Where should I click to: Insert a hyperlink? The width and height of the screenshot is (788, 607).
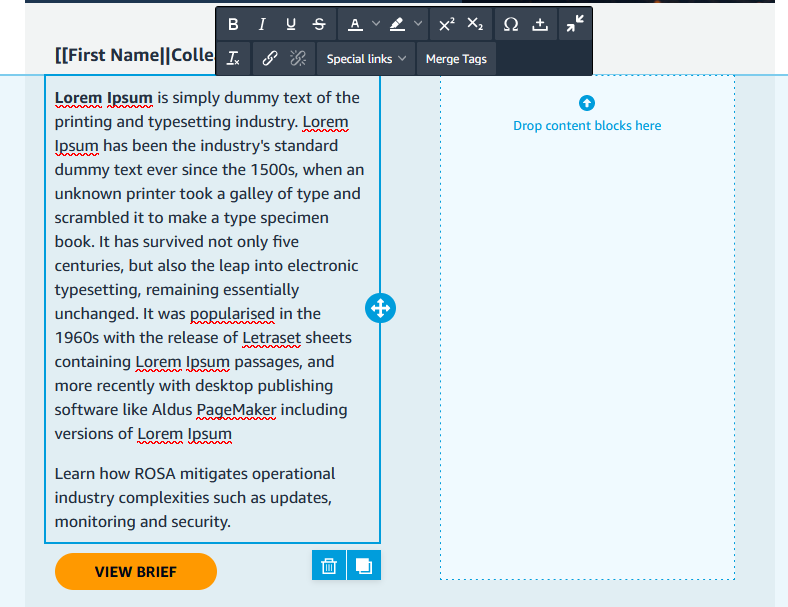point(270,59)
